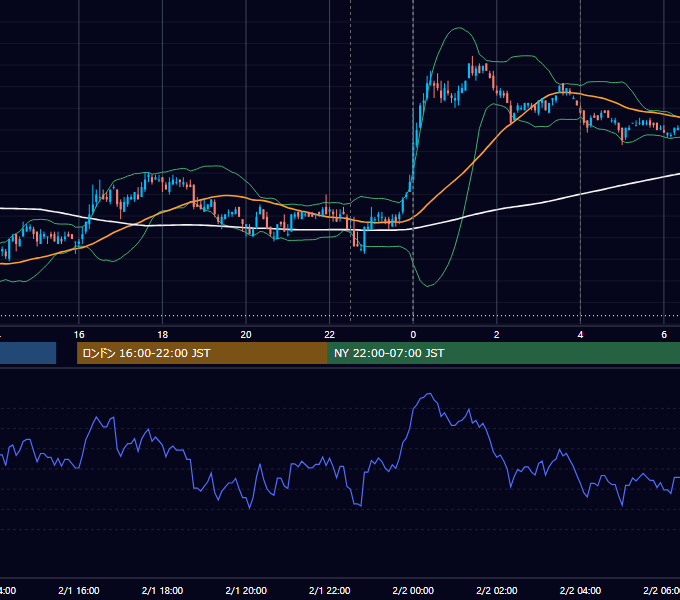Click the 2/2 02:00 time label
The height and width of the screenshot is (600, 680).
pyautogui.click(x=497, y=590)
